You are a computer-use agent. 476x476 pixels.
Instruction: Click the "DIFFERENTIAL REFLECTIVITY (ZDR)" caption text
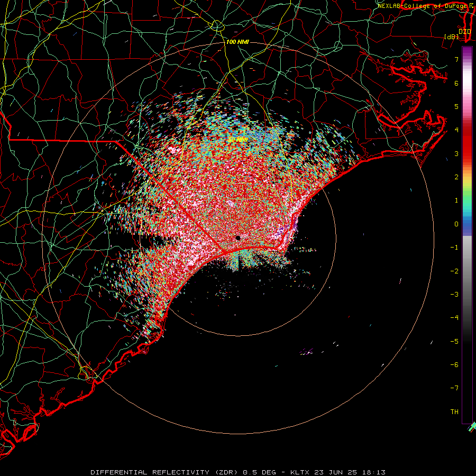tap(164, 472)
